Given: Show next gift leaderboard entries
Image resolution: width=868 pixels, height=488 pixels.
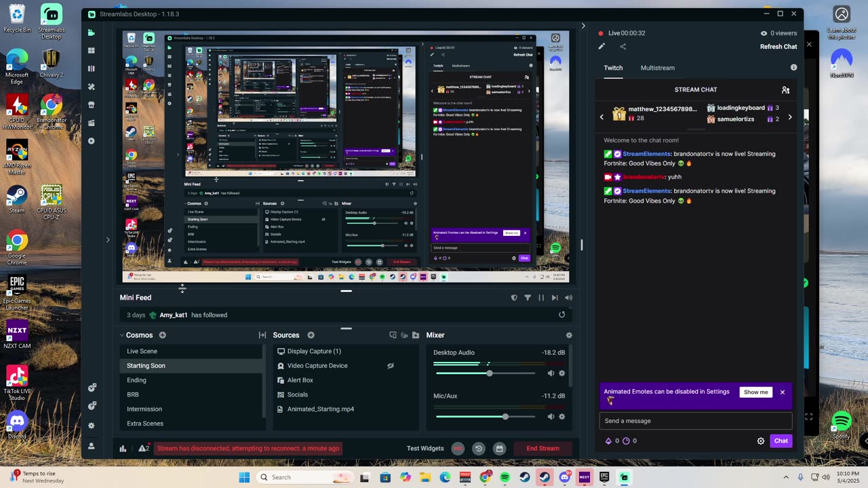Looking at the screenshot, I should click(x=790, y=117).
